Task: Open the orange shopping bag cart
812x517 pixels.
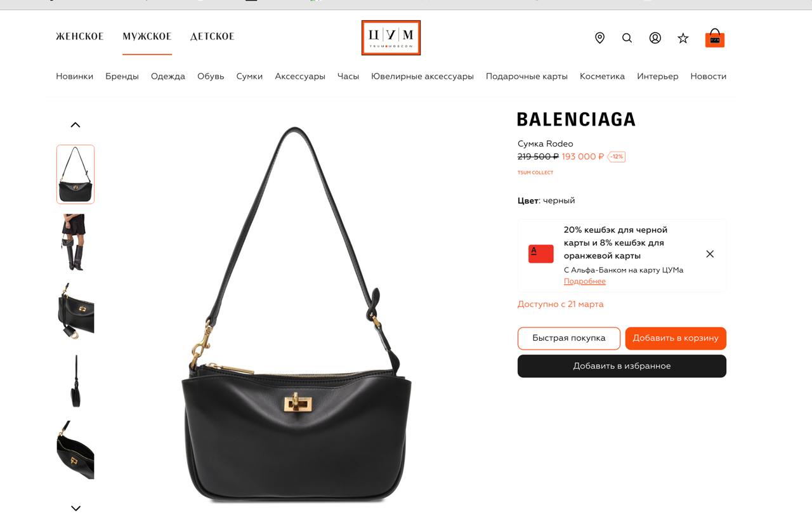Action: coord(715,38)
